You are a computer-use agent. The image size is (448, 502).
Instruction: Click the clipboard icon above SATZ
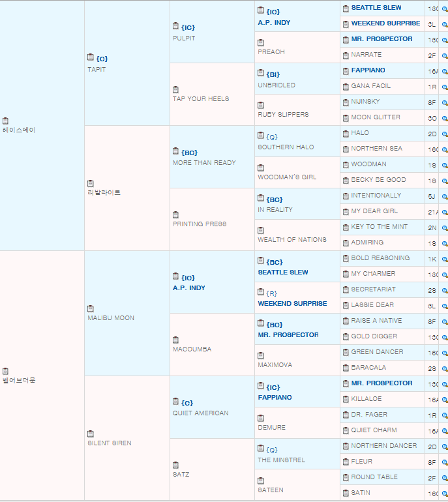pos(175,465)
